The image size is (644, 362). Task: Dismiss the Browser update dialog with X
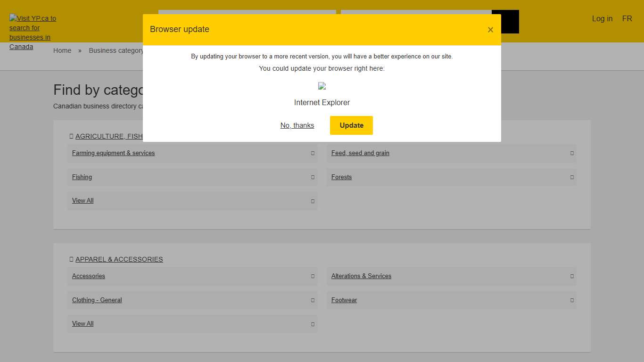490,29
